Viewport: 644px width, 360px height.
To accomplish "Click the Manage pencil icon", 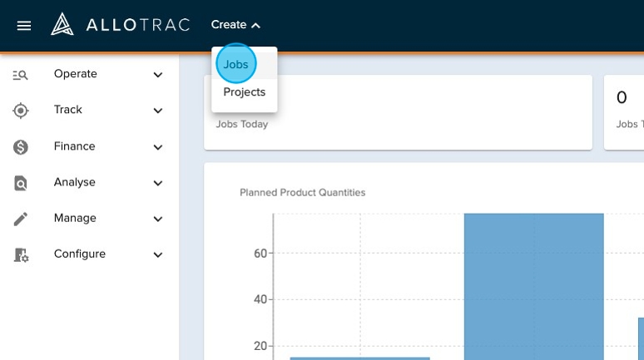I will pos(21,219).
